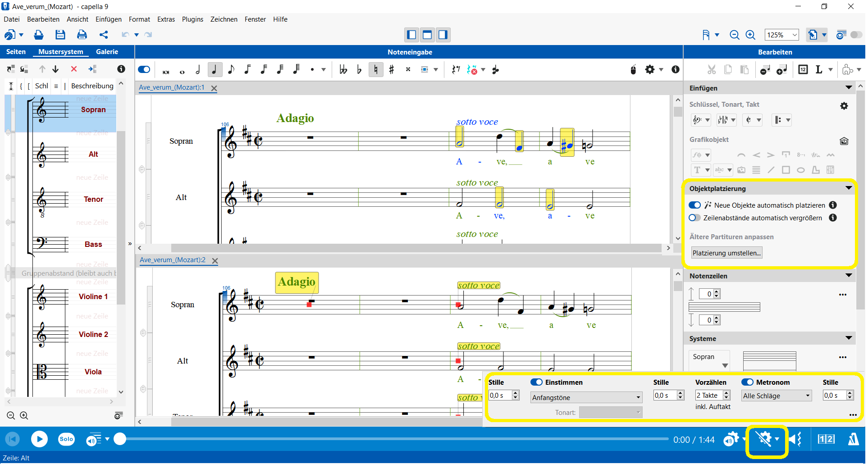Image resolution: width=868 pixels, height=464 pixels.
Task: Enable Zeilenabstände automatisch vergrößern
Action: click(x=694, y=218)
